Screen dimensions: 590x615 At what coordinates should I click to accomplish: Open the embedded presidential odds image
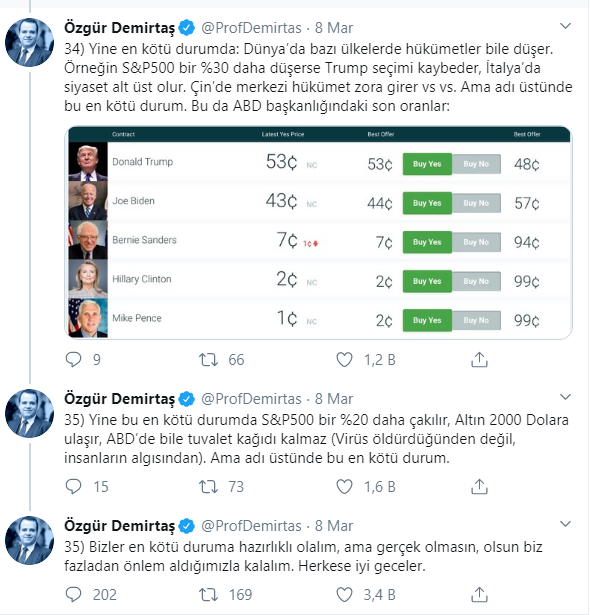point(319,232)
